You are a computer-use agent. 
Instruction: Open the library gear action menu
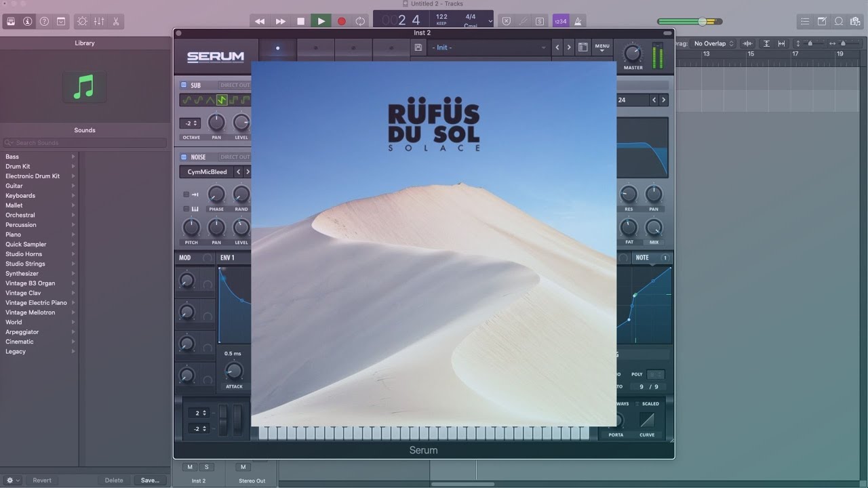12,480
